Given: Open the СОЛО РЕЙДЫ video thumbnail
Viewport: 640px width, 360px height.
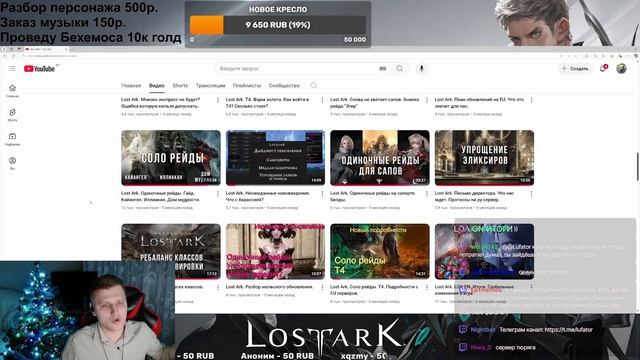Looking at the screenshot, I should [x=171, y=158].
